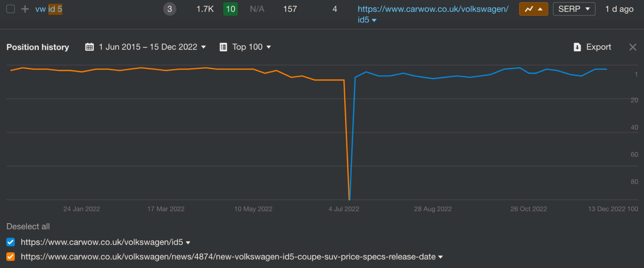Viewport: 644px width, 268px height.
Task: Click the calendar icon beside the date range
Action: click(89, 47)
